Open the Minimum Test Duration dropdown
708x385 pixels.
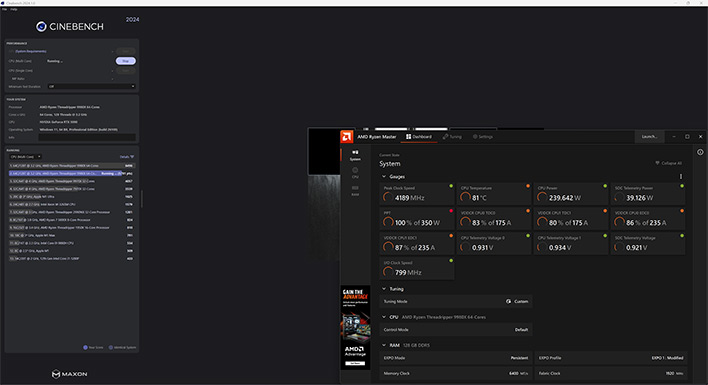pyautogui.click(x=91, y=86)
